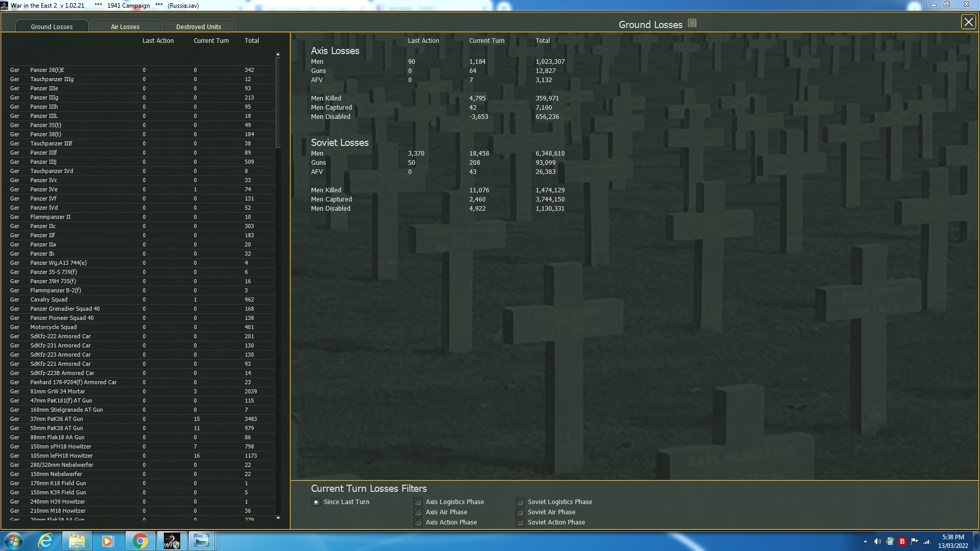Image resolution: width=980 pixels, height=551 pixels.
Task: Select the War in the East 2 taskbar icon
Action: [x=171, y=541]
